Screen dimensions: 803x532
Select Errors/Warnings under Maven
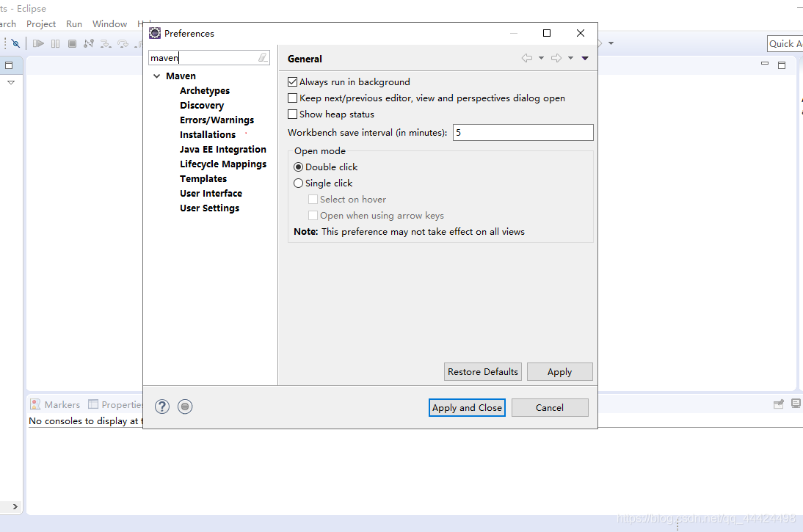click(x=217, y=120)
